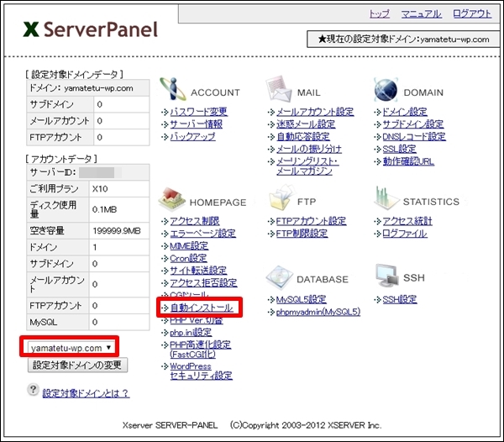This screenshot has height=442, width=504.
Task: Open PHP高速化設定(FastCGI化) link
Action: point(200,350)
